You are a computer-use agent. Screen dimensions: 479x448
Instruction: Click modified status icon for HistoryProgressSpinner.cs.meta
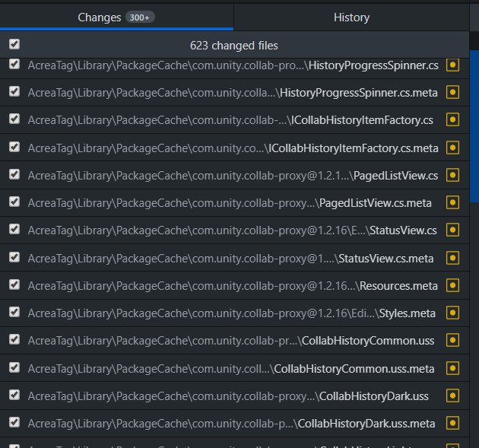coord(452,92)
